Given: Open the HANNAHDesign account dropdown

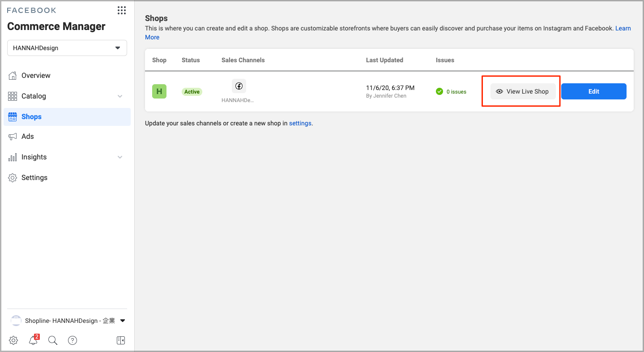Looking at the screenshot, I should (x=67, y=48).
